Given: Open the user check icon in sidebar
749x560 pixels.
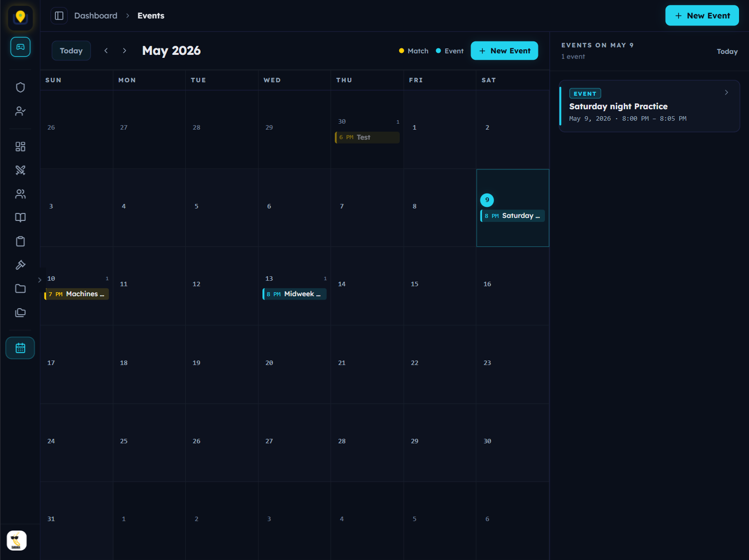Looking at the screenshot, I should coord(20,111).
